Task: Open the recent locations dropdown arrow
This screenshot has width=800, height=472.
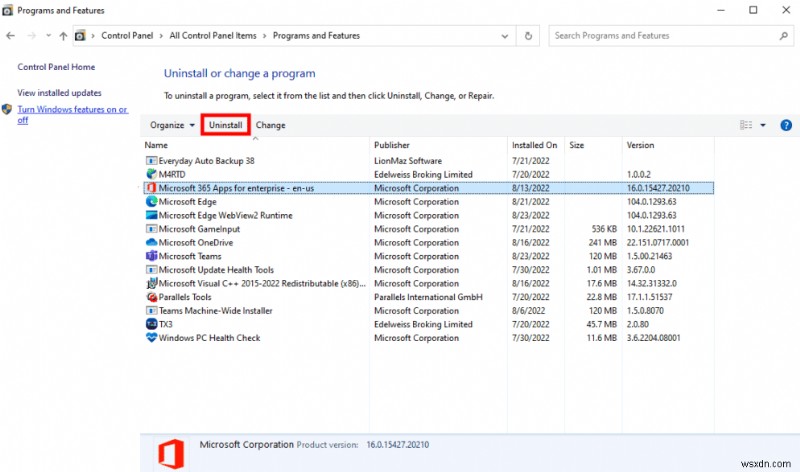Action: pyautogui.click(x=48, y=36)
